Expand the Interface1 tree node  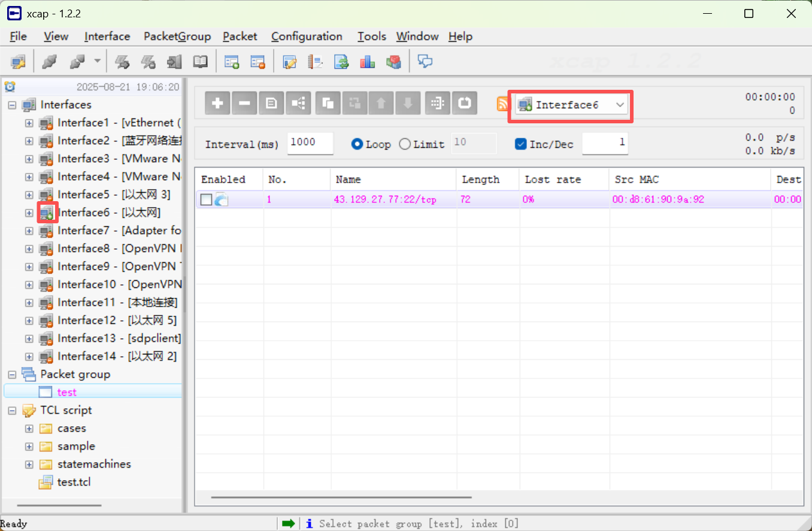tap(29, 123)
